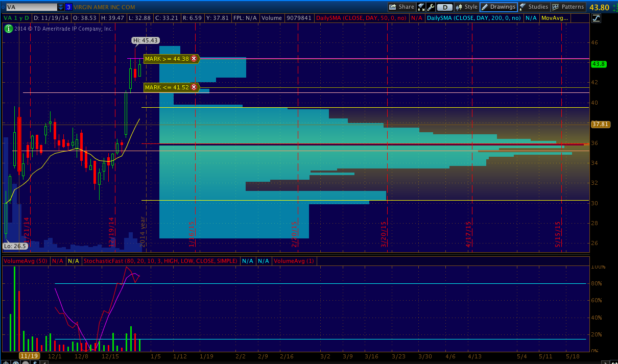Image resolution: width=618 pixels, height=364 pixels.
Task: Open the Drawings menu
Action: pyautogui.click(x=498, y=7)
